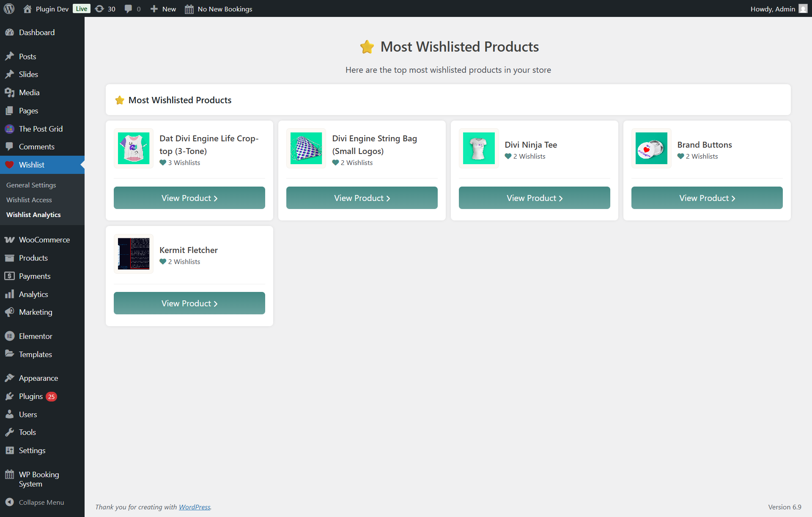This screenshot has width=812, height=517.
Task: Open The Post Grid sidebar icon
Action: pos(9,129)
